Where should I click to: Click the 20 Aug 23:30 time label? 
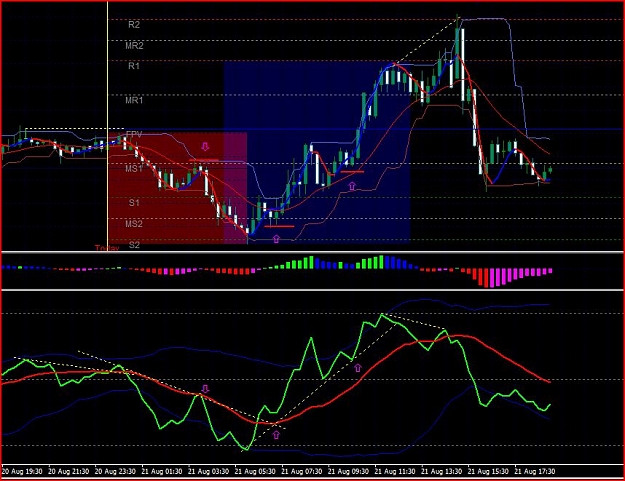(x=115, y=471)
